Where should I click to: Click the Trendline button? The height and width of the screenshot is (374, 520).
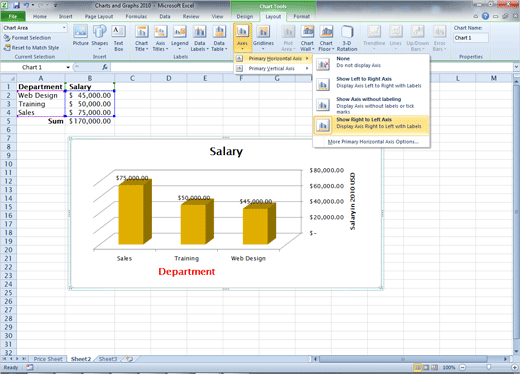pyautogui.click(x=374, y=37)
